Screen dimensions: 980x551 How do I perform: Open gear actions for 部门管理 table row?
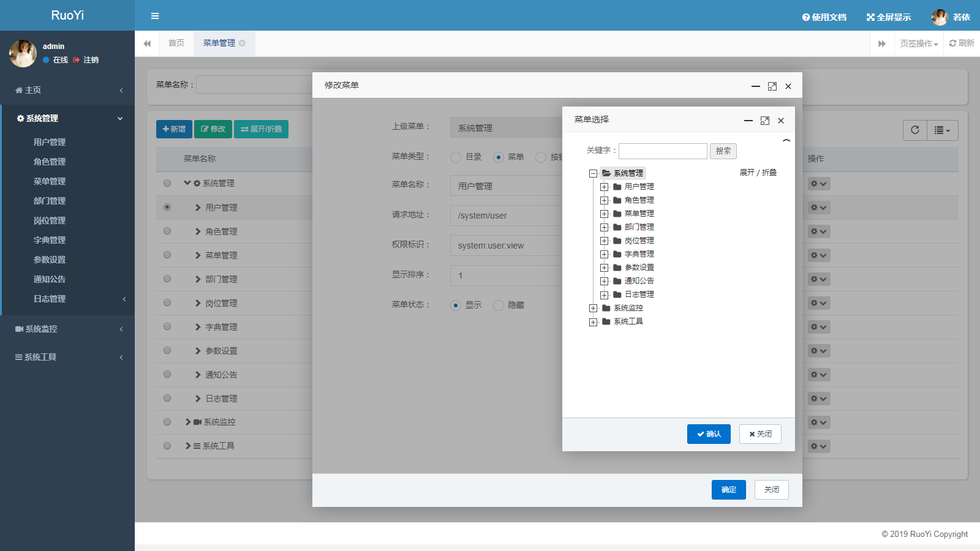pos(819,279)
